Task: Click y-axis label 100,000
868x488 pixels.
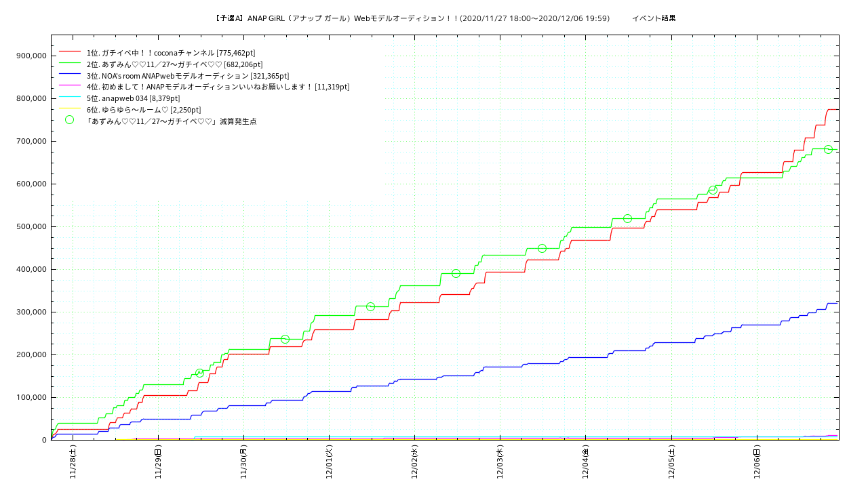Action: tap(31, 398)
